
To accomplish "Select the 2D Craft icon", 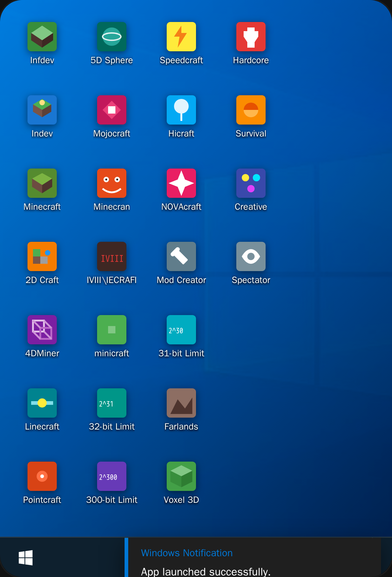I will click(42, 256).
